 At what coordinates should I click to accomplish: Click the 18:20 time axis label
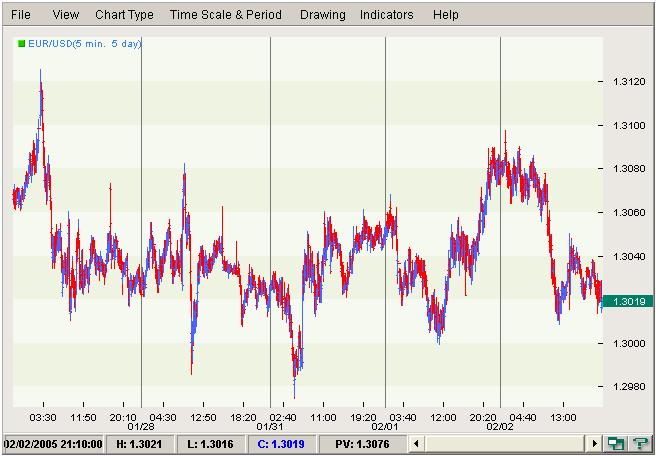(243, 418)
